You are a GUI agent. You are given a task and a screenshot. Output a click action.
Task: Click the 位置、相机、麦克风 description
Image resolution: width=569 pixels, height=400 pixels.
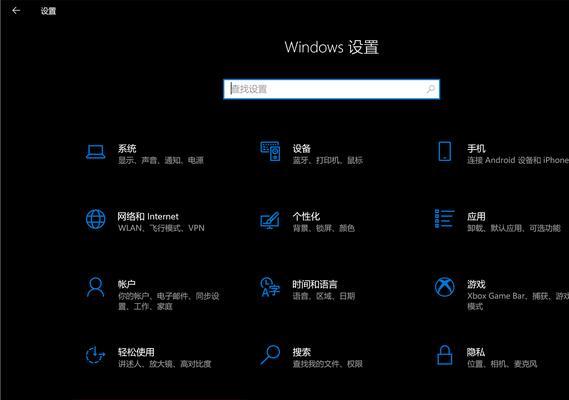point(502,364)
